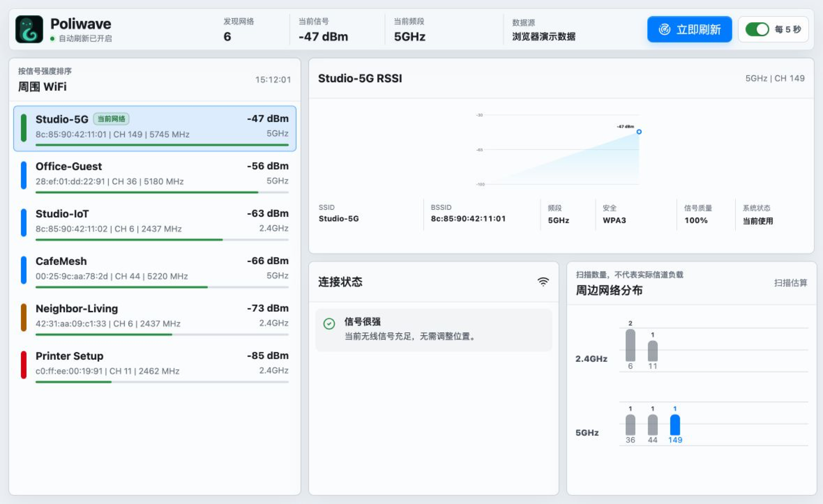Screen dimensions: 823x504
Task: Click the 周边网络分布 heading
Action: click(609, 290)
